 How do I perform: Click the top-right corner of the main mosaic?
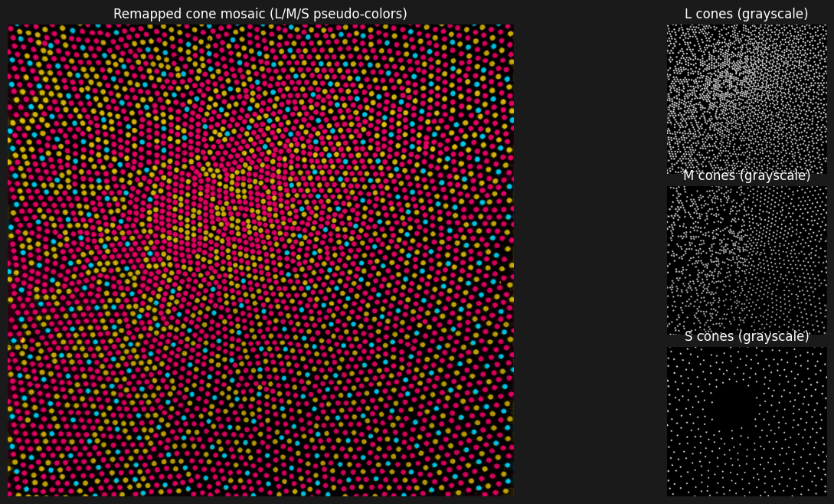[x=511, y=27]
